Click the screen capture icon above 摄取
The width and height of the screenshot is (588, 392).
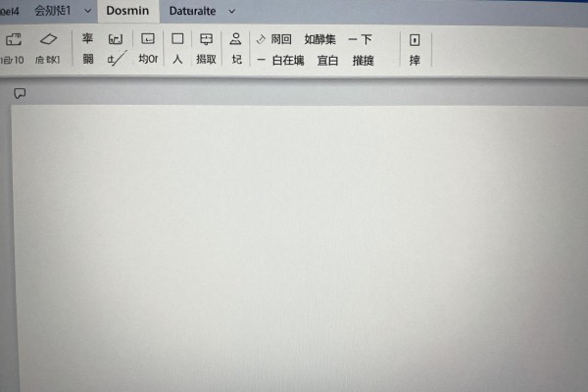coord(206,39)
